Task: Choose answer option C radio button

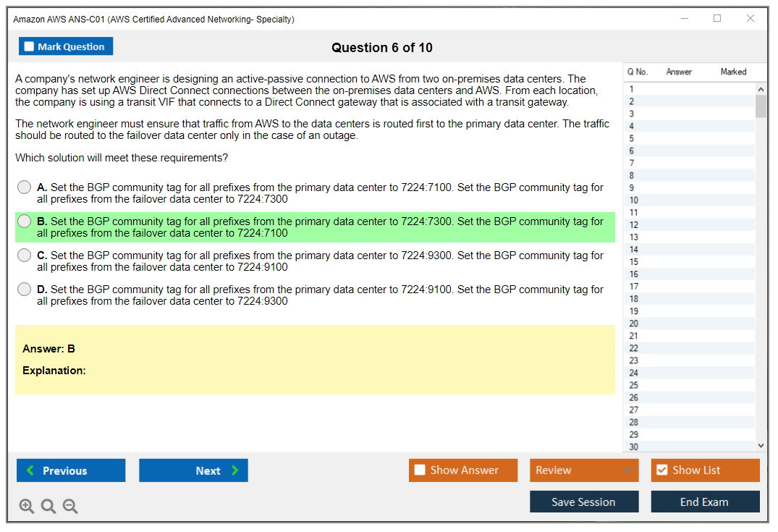Action: [25, 256]
